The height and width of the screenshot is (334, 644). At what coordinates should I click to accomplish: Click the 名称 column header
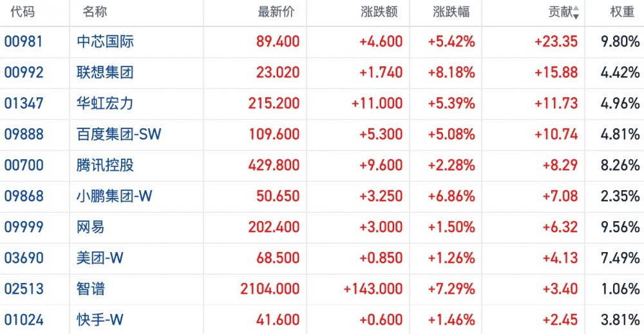(x=95, y=12)
